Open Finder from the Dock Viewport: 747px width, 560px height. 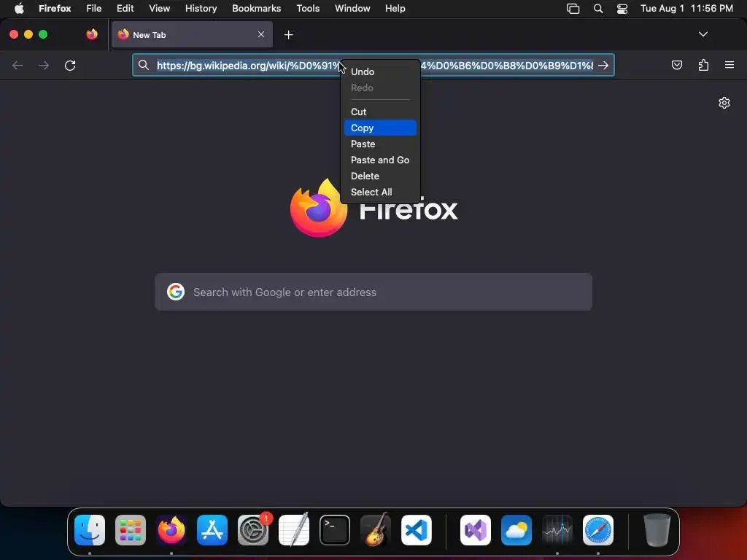click(x=90, y=530)
